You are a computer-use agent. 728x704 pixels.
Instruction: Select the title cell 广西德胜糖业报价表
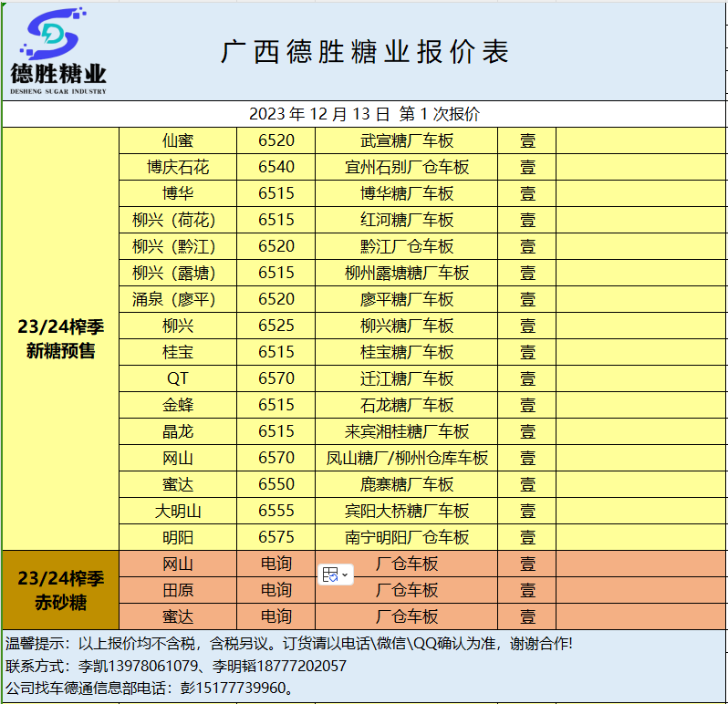(365, 51)
